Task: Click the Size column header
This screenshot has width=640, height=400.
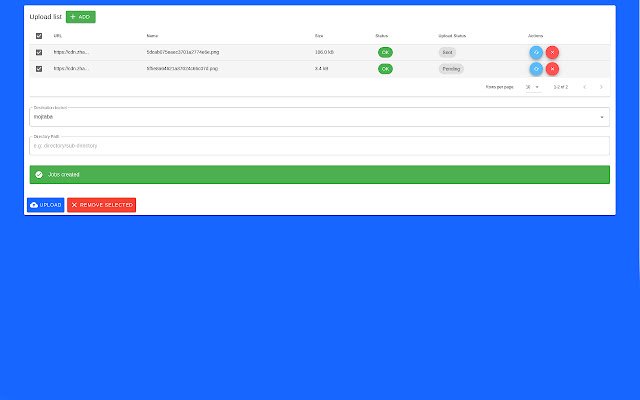Action: 319,36
